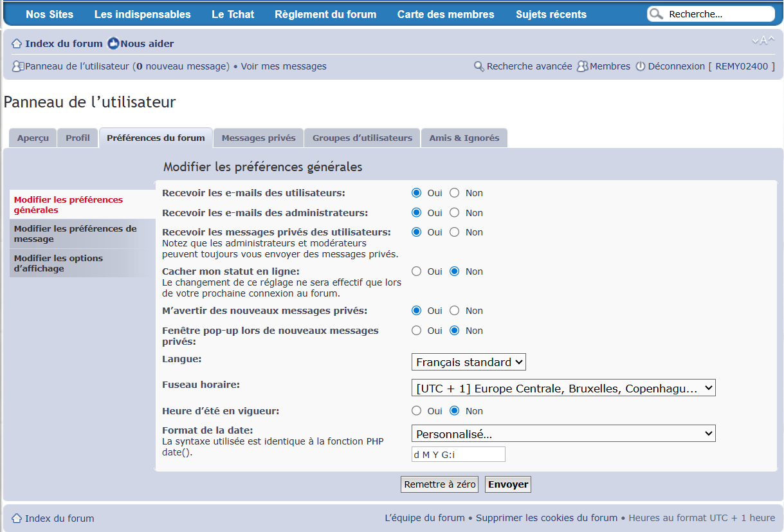
Task: Select Oui for pop-up window on new messages
Action: tap(416, 331)
